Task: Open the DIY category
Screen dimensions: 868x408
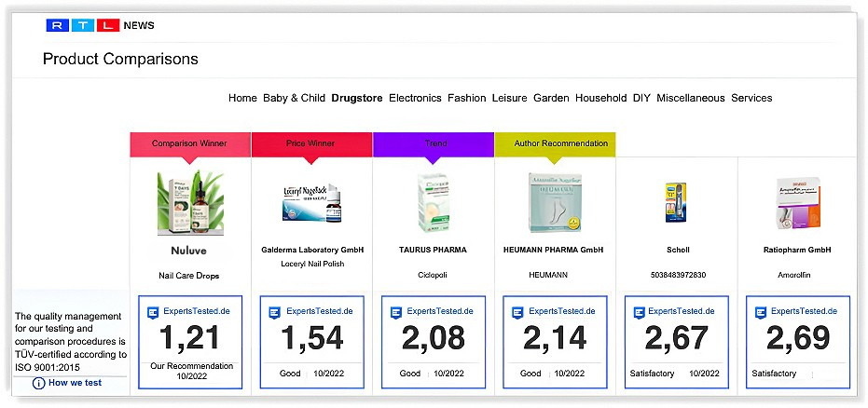Action: pos(641,98)
